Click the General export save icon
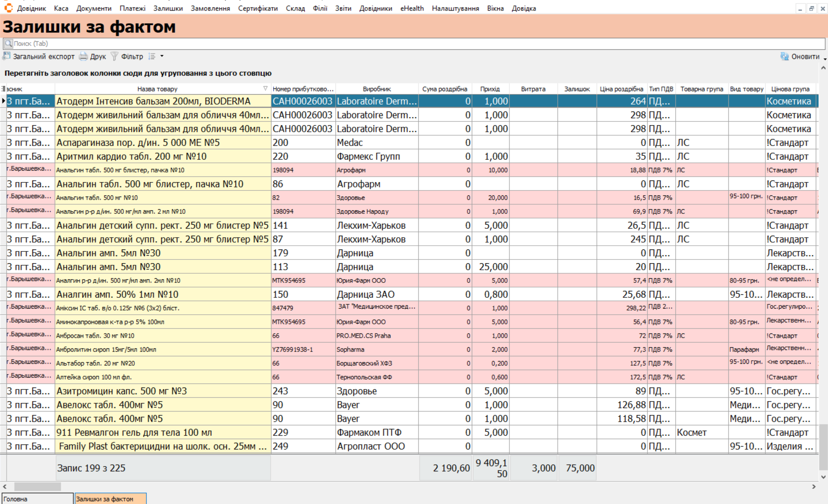The image size is (828, 504). (7, 56)
